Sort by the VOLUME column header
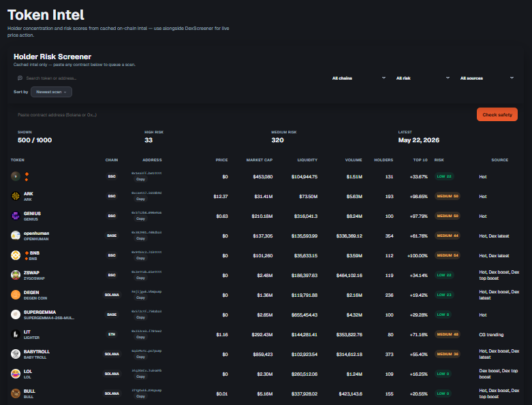 coord(354,160)
